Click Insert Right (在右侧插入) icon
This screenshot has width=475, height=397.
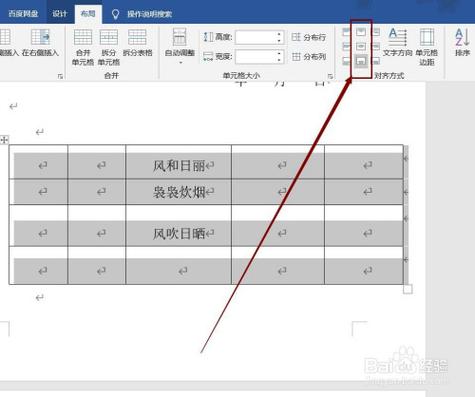(x=40, y=37)
